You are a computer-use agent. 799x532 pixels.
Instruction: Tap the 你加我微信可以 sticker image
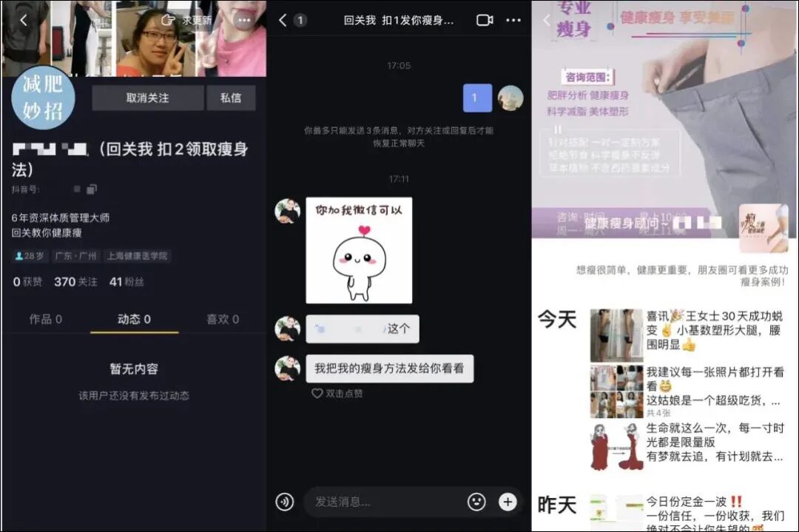[x=359, y=250]
